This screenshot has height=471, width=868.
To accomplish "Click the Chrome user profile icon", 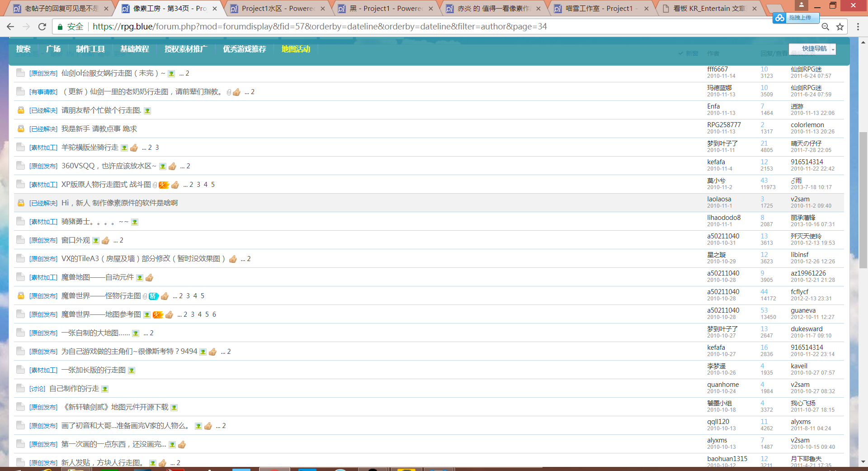I will 801,5.
